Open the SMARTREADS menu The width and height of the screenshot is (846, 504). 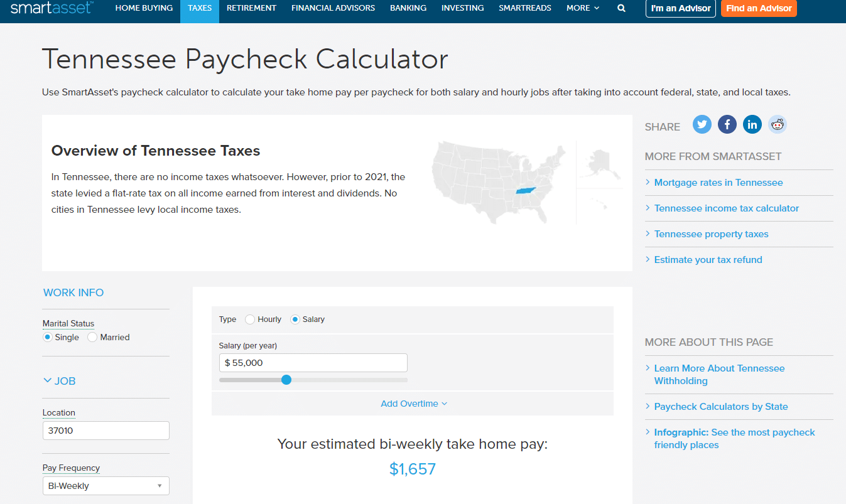525,8
